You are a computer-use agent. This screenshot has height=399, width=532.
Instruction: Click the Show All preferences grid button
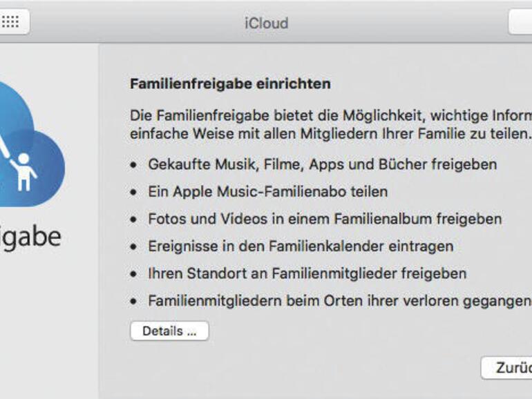click(x=12, y=22)
